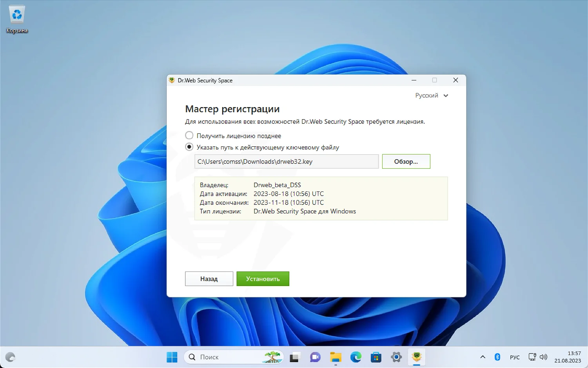
Task: Launch the Chat app from taskbar
Action: click(x=315, y=357)
